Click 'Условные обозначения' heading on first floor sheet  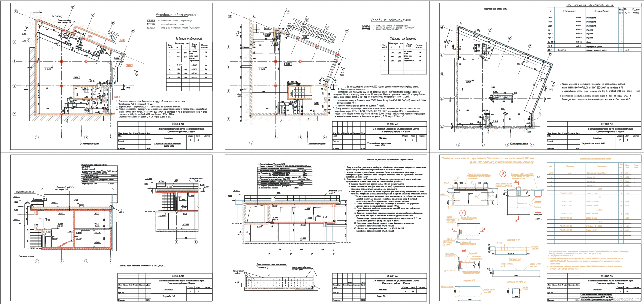coord(390,20)
